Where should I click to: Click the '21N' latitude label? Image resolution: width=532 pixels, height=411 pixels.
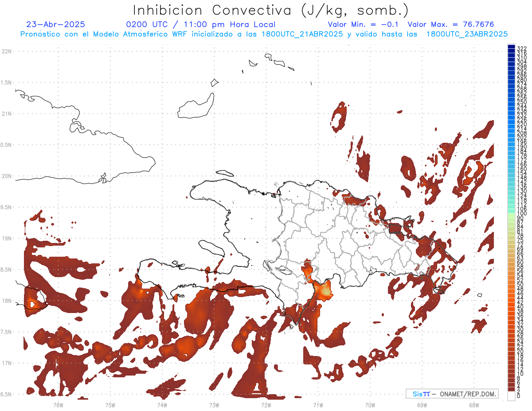[7, 114]
